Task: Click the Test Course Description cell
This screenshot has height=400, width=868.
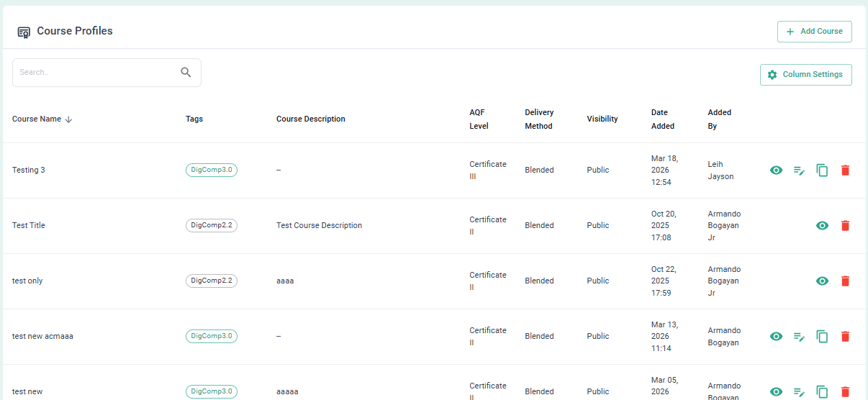Action: pos(319,225)
